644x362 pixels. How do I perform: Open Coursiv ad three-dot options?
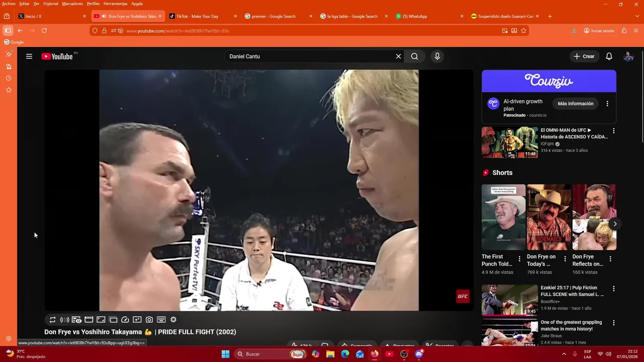607,104
